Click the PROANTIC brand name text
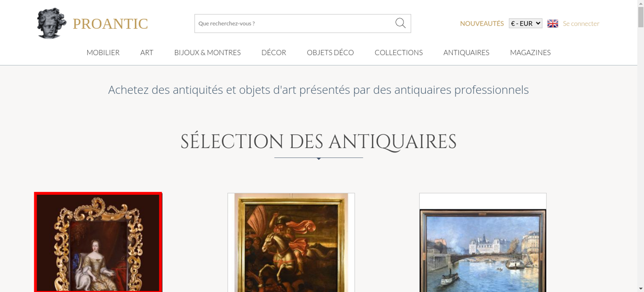Screen dimensions: 644x292 pyautogui.click(x=110, y=24)
